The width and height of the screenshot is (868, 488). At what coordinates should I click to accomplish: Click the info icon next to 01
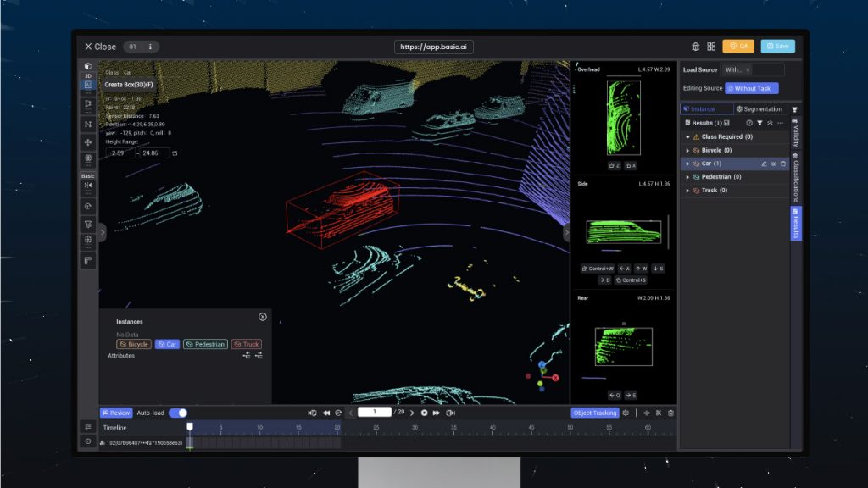click(150, 47)
